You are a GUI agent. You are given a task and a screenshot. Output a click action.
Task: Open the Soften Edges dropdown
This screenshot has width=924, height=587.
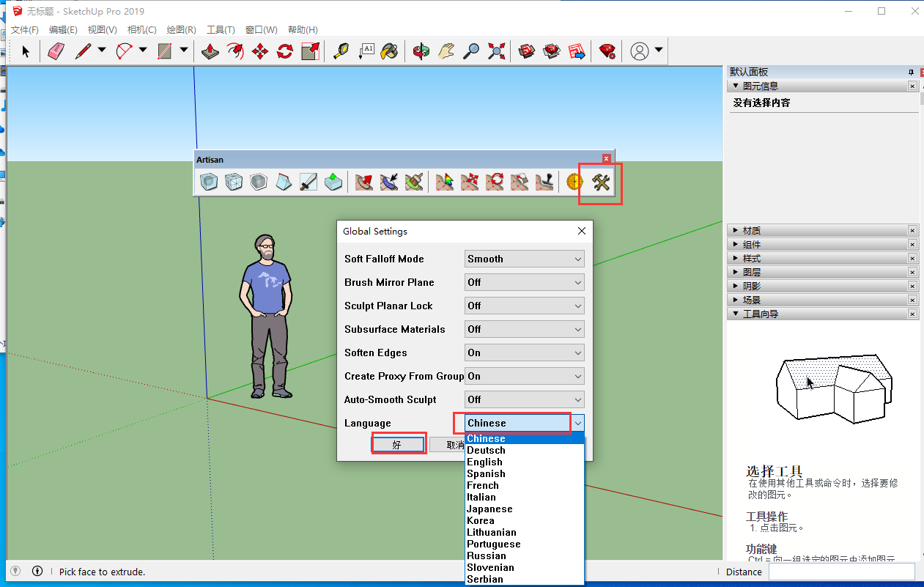[525, 352]
